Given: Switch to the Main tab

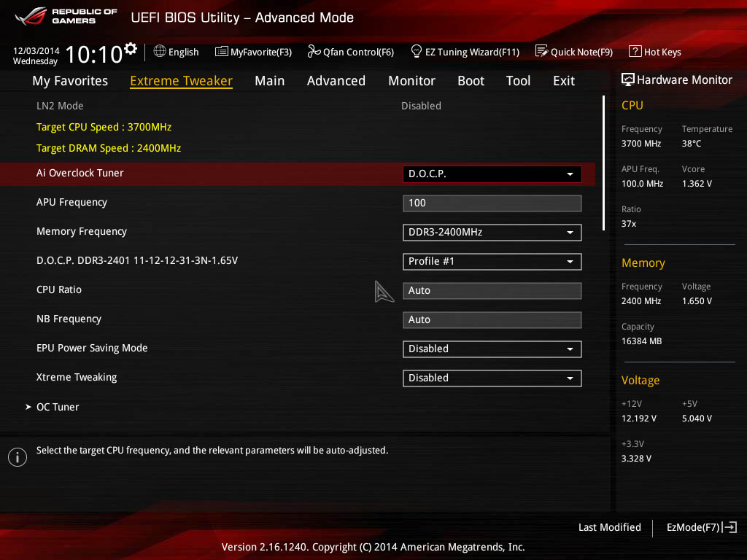Looking at the screenshot, I should pyautogui.click(x=270, y=81).
